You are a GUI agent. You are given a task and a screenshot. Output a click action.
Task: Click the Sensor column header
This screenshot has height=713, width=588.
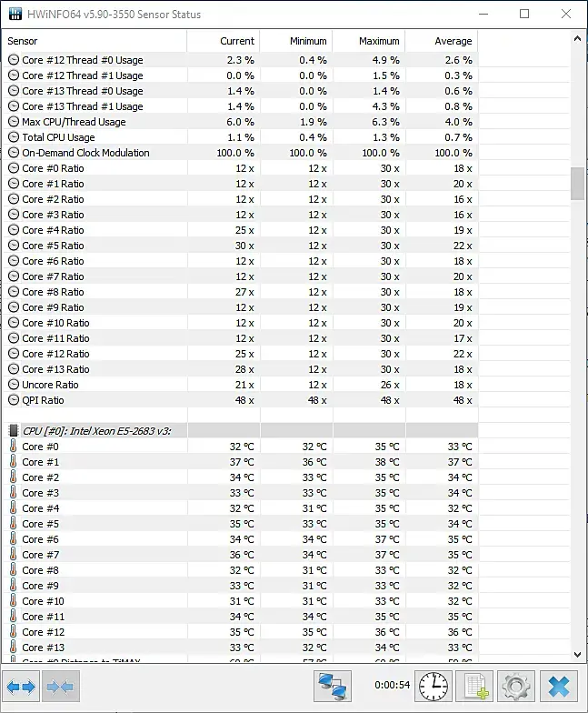95,41
